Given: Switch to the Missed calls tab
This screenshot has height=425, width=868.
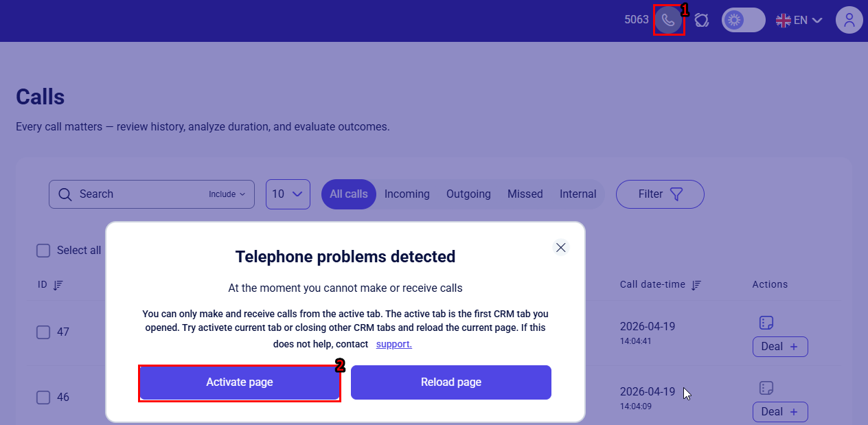Looking at the screenshot, I should point(525,194).
